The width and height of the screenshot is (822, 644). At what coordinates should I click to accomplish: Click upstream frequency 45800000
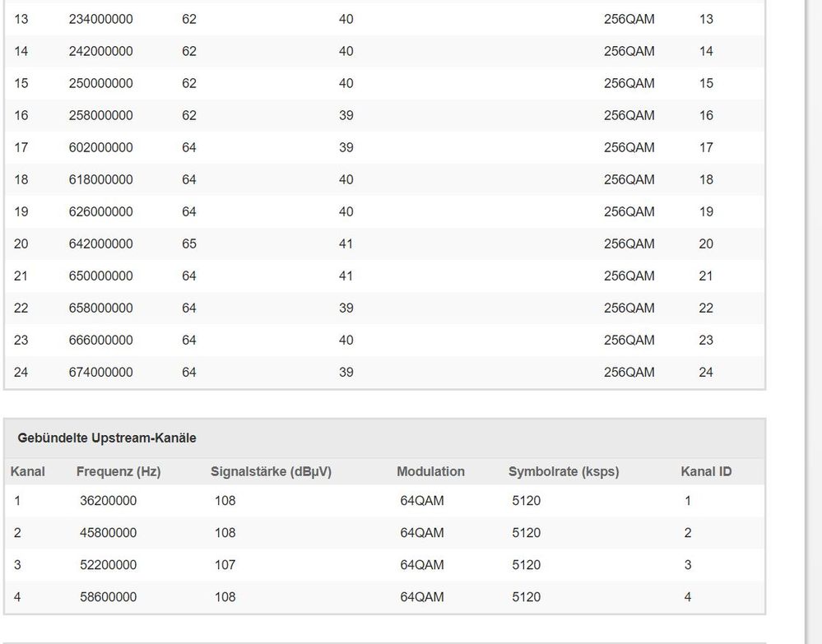tap(108, 532)
